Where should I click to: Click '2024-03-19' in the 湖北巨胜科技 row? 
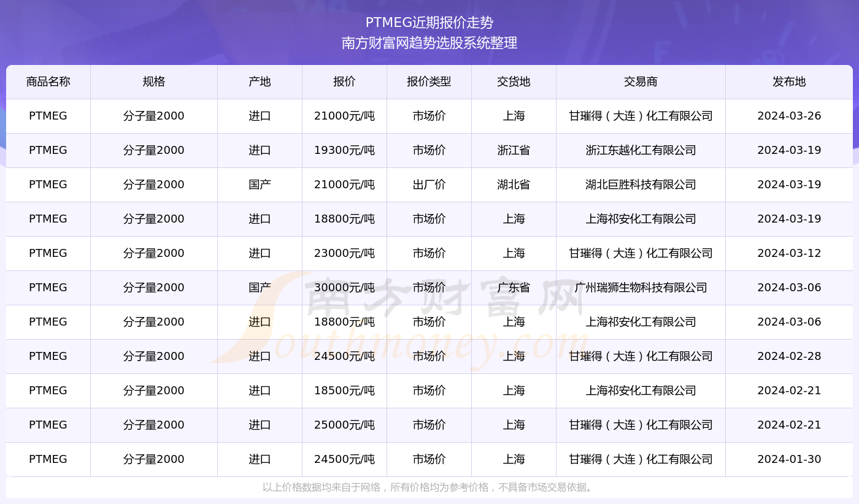pyautogui.click(x=789, y=185)
